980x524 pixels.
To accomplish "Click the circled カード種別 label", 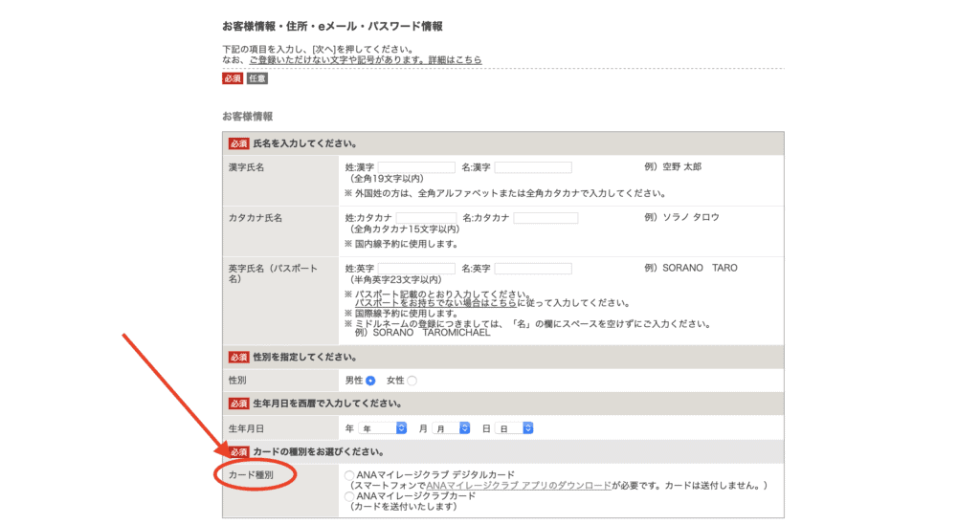I will [x=253, y=475].
